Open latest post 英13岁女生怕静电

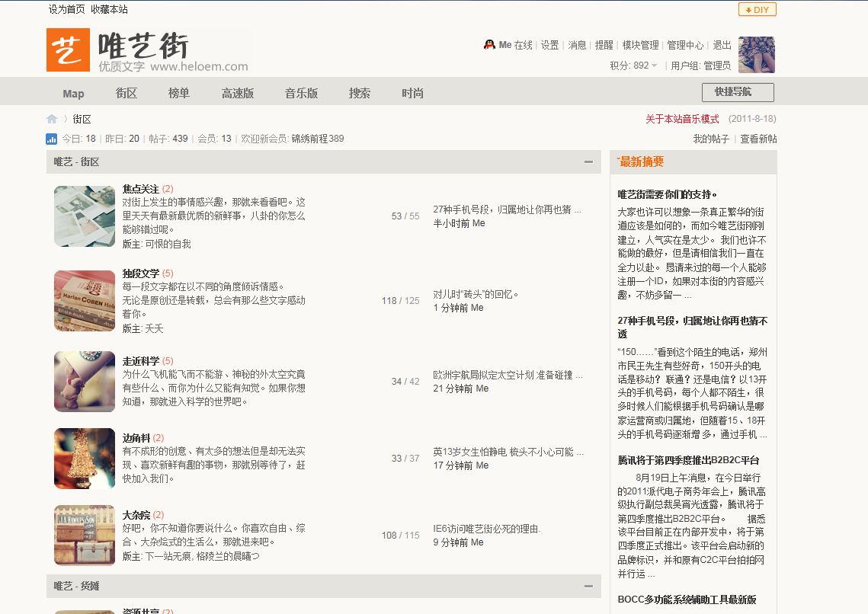[x=508, y=452]
